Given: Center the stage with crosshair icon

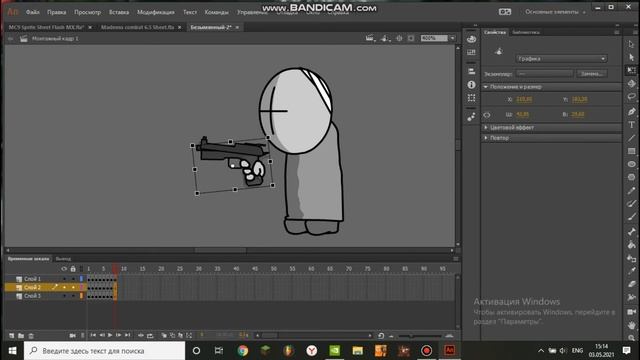Looking at the screenshot, I should (399, 38).
